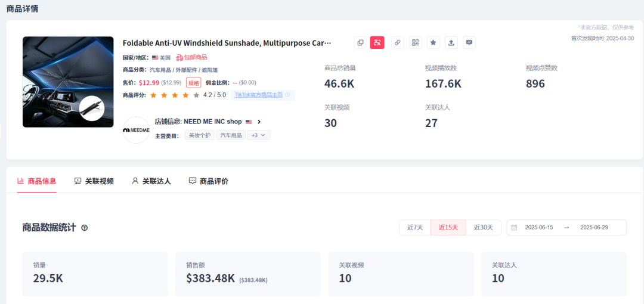Screen dimensions: 644x304
Task: Click the 商品详情 page heading
Action: click(22, 8)
